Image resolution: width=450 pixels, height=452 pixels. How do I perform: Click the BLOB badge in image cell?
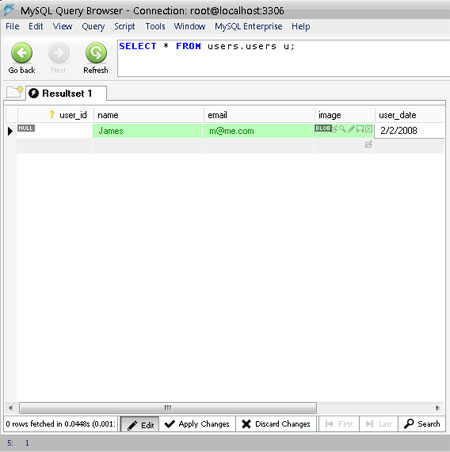[x=323, y=128]
